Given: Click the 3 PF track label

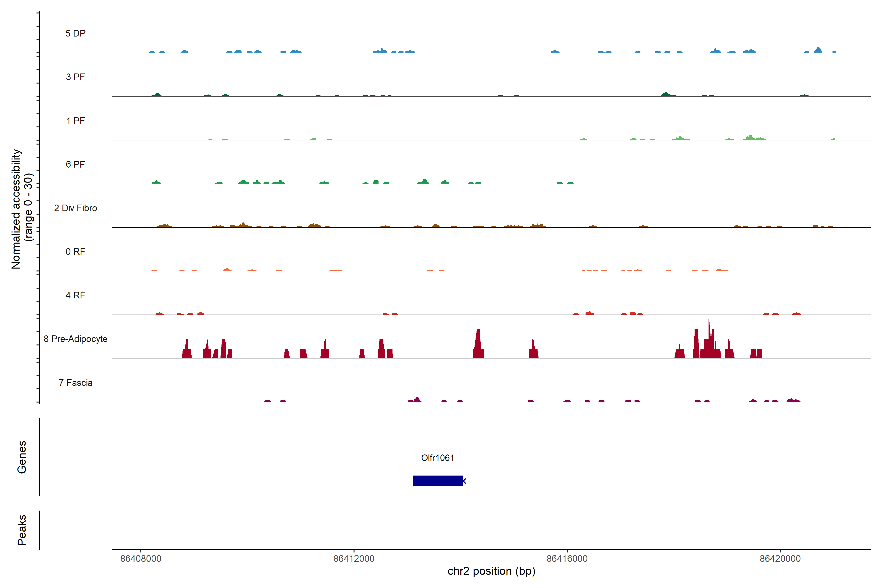Looking at the screenshot, I should point(75,77).
